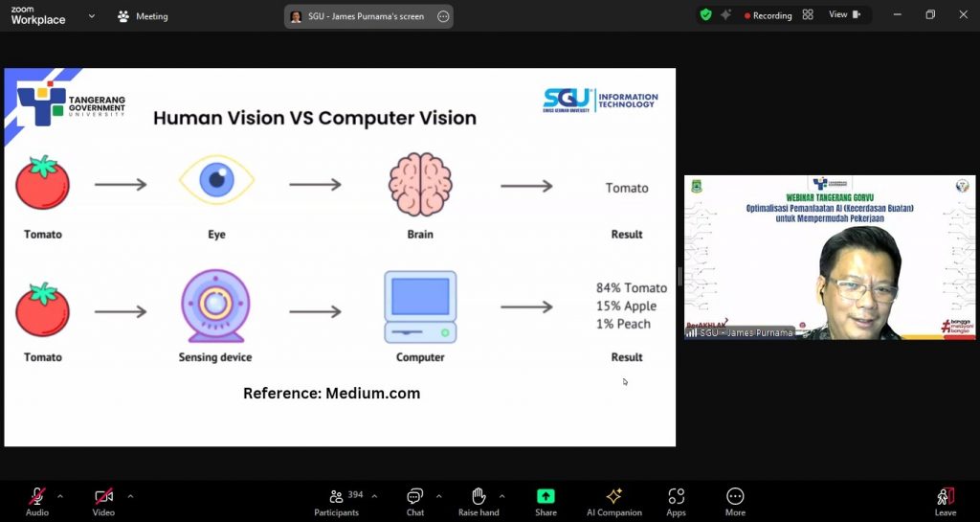Screen dimensions: 980x522
Task: Open the Apps menu
Action: point(676,502)
